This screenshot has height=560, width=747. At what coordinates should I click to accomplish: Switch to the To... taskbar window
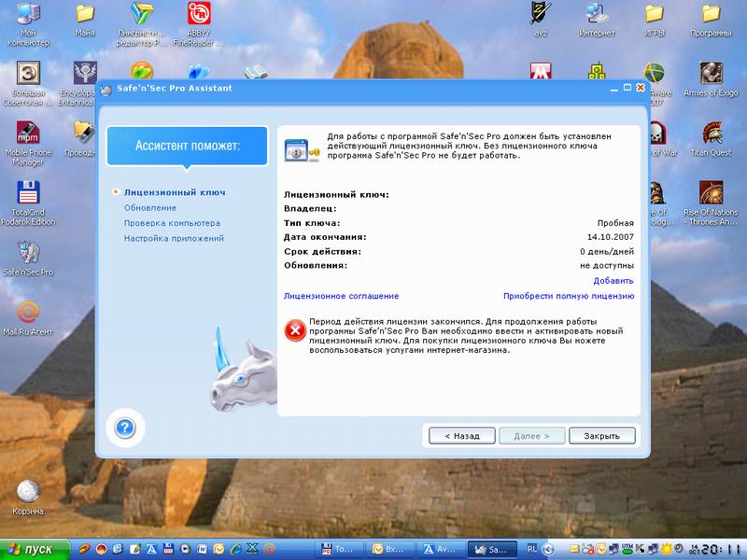click(x=337, y=550)
